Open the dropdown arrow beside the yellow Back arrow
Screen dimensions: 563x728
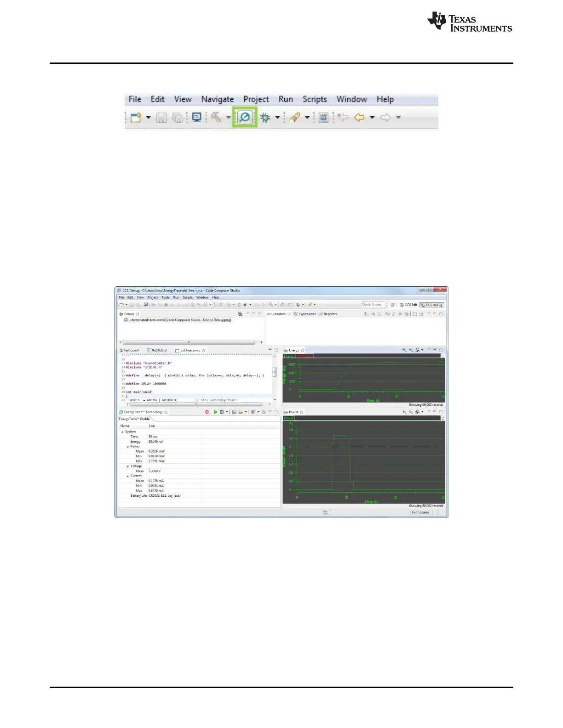pos(372,118)
